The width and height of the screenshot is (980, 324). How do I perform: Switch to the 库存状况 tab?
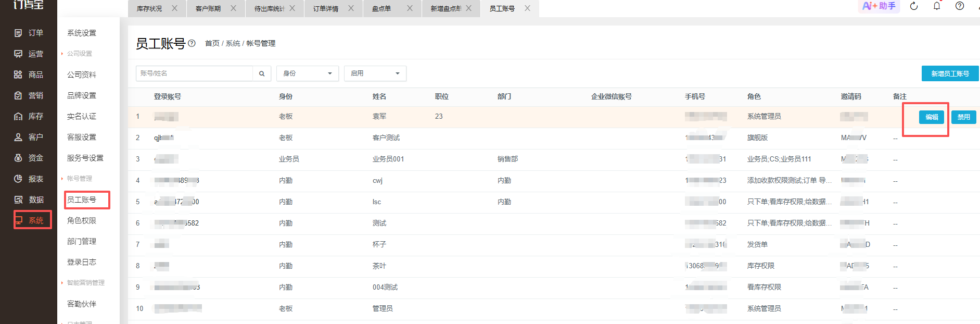pyautogui.click(x=149, y=9)
